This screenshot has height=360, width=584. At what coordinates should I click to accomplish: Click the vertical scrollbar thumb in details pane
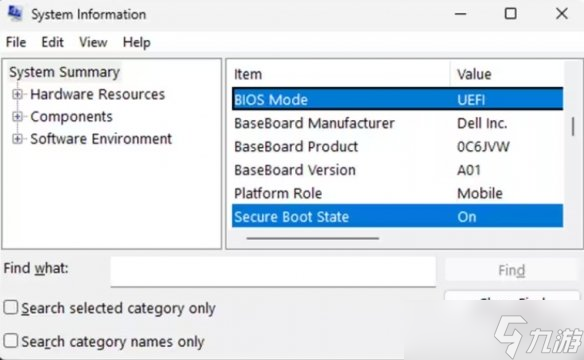tap(573, 127)
